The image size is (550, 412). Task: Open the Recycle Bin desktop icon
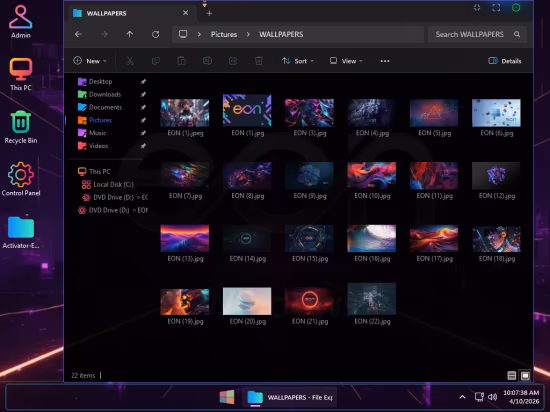point(20,127)
